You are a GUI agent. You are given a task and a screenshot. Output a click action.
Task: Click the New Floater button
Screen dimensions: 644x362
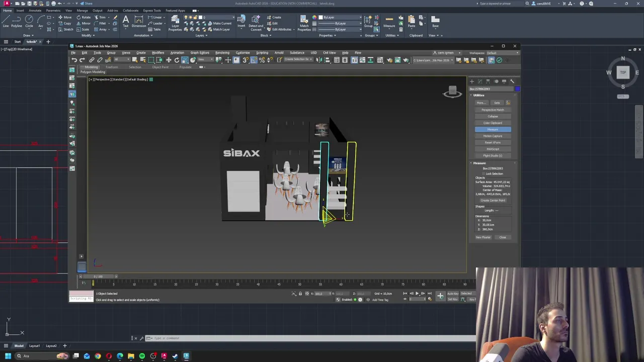tap(483, 237)
